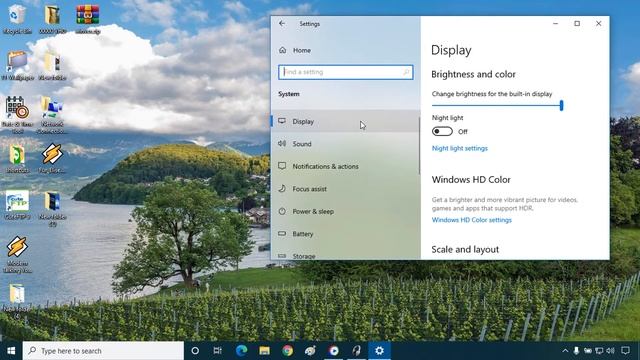Screen dimensions: 640x360
Task: Open Task View on taskbar
Action: 218,351
